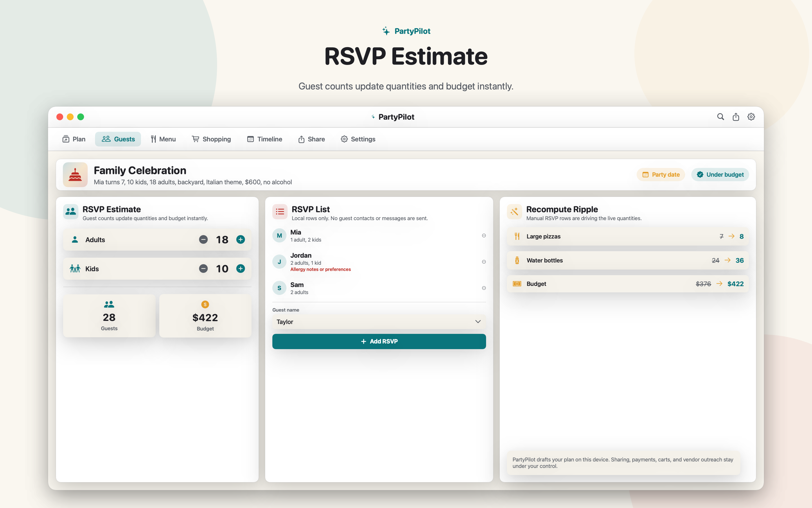Minimize the PartyPilot window

[x=70, y=117]
